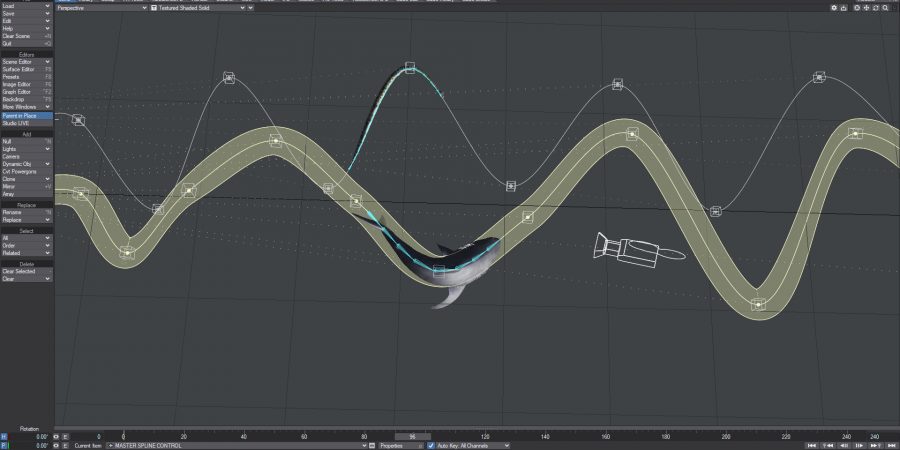The height and width of the screenshot is (450, 900).
Task: Click the P rotation channel button
Action: 4,446
